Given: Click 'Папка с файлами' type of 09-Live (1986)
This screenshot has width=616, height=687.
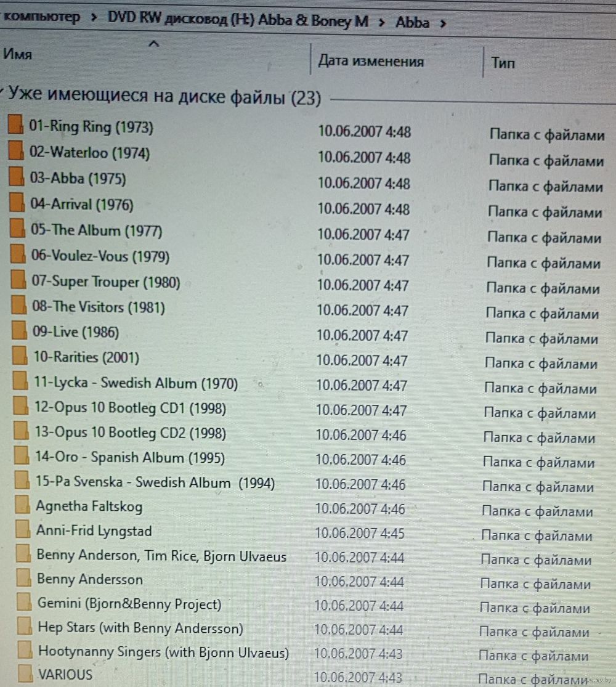Looking at the screenshot, I should 541,339.
